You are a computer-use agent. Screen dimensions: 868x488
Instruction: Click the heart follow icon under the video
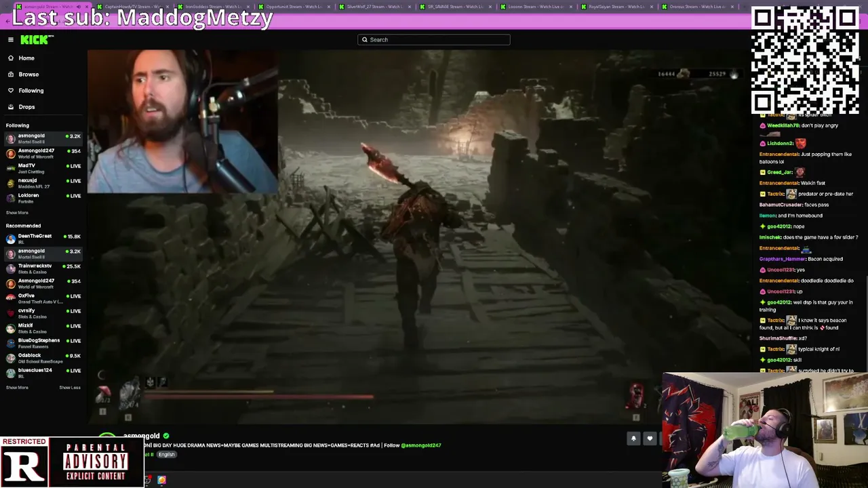pos(650,439)
